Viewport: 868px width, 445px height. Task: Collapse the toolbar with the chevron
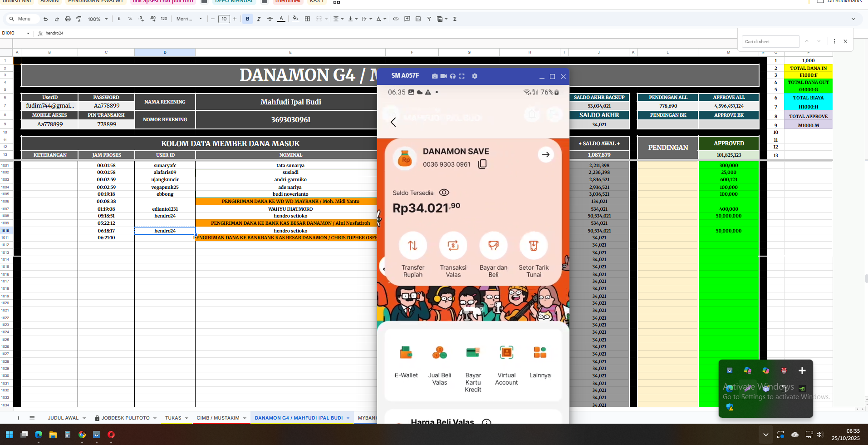tap(853, 19)
